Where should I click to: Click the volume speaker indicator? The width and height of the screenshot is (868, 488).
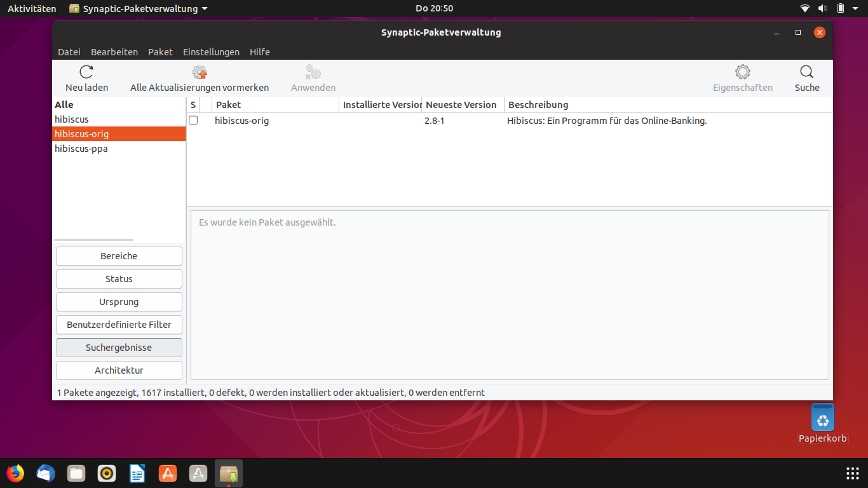(823, 8)
